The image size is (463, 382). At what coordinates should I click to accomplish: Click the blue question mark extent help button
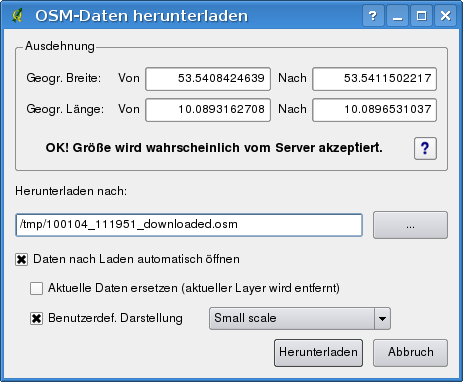click(x=425, y=148)
